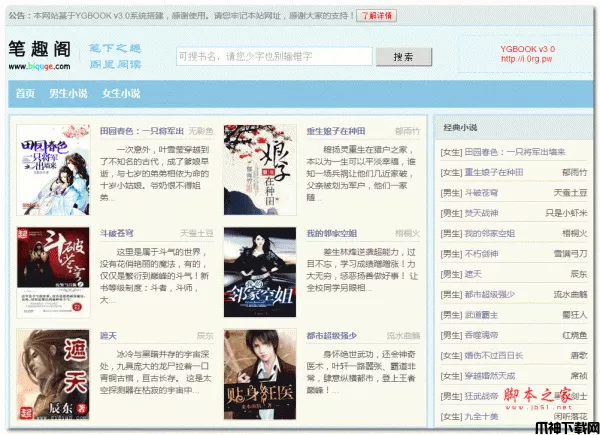The width and height of the screenshot is (600, 435).
Task: Open title link 遮天 in main list
Action: coord(108,336)
